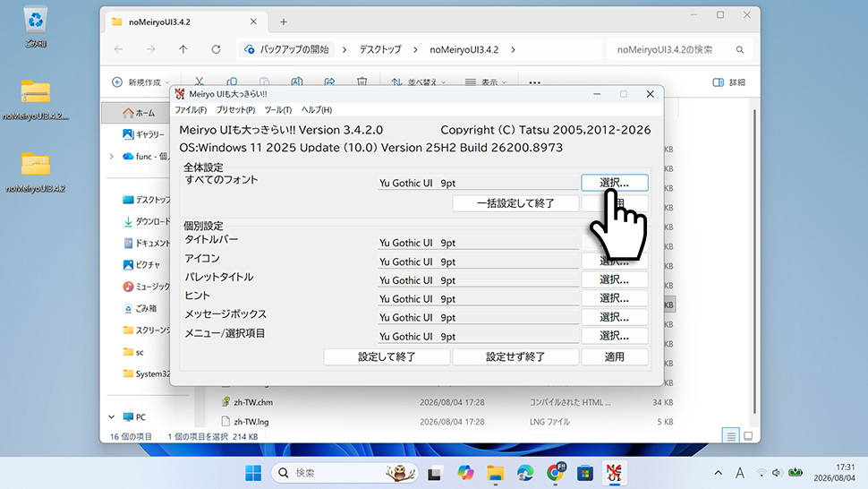868x489 pixels.
Task: Toggle the 詳細 details pane in Explorer
Action: click(x=728, y=82)
